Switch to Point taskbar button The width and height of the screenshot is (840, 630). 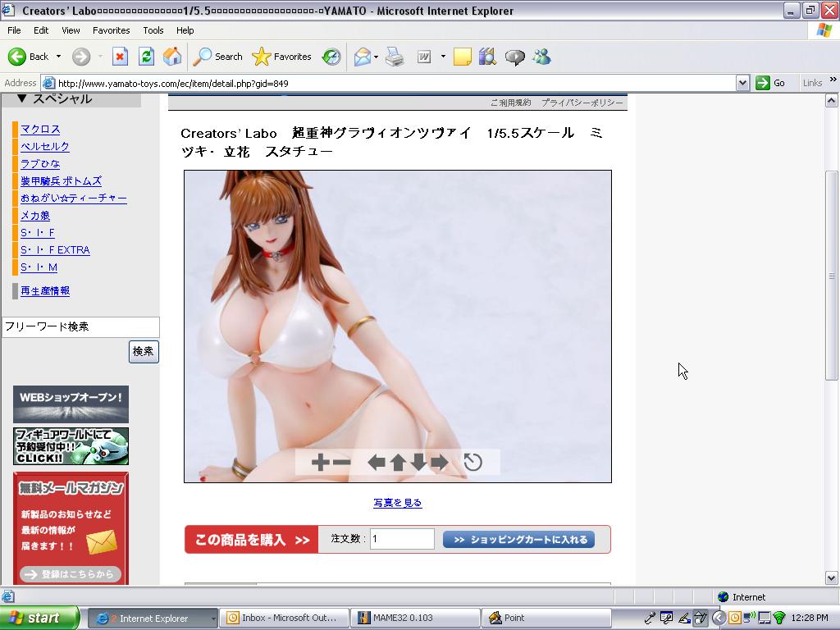(x=546, y=619)
